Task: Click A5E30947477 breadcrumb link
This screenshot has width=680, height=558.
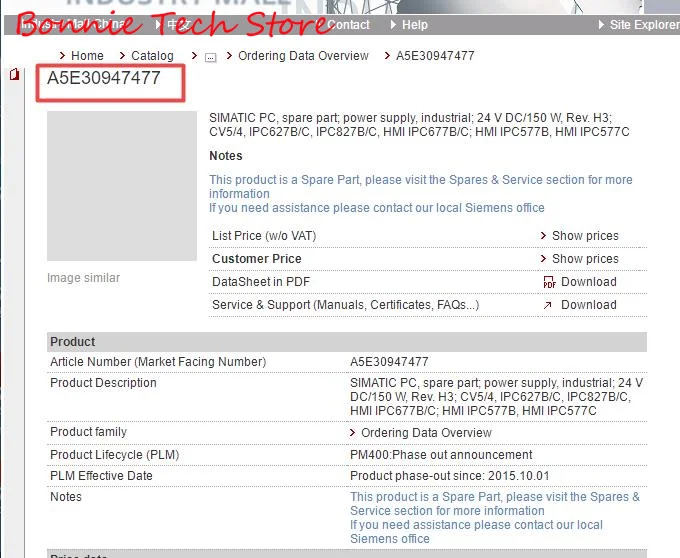Action: tap(435, 55)
